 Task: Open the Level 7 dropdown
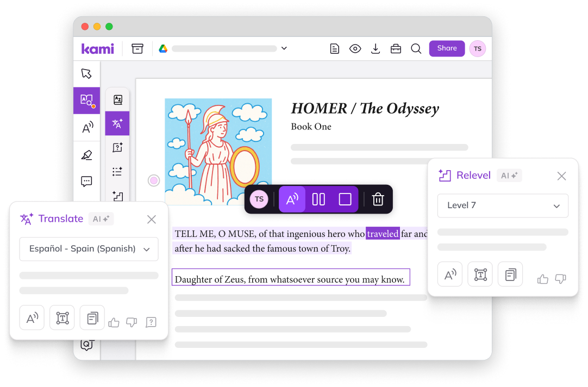(x=503, y=205)
